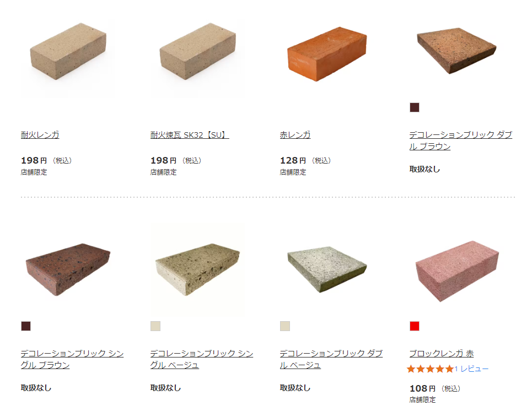Image resolution: width=532 pixels, height=417 pixels.
Task: Select the brown swatch under シングル ブラウン brick
Action: point(26,326)
